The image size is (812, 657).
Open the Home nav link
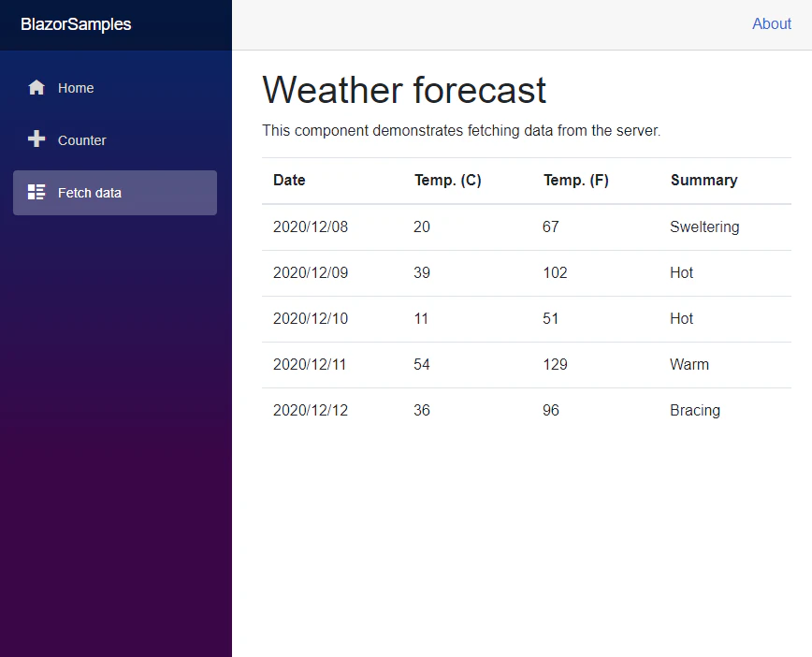[115, 88]
